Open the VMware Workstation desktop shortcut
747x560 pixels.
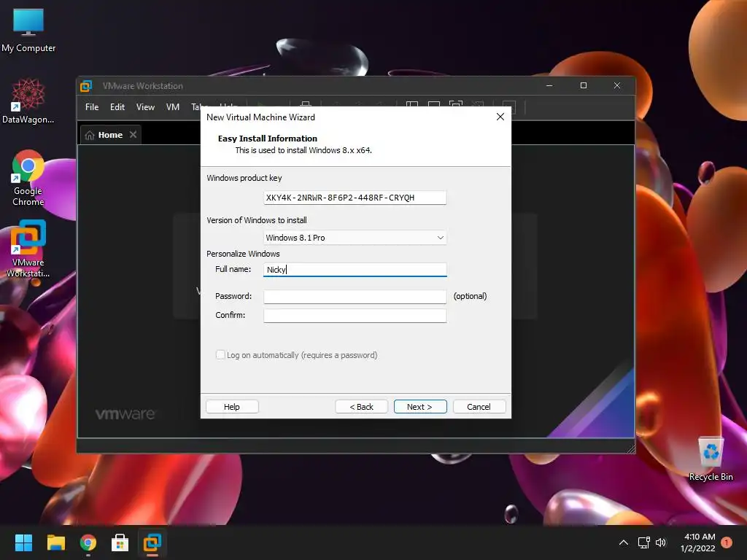click(28, 249)
